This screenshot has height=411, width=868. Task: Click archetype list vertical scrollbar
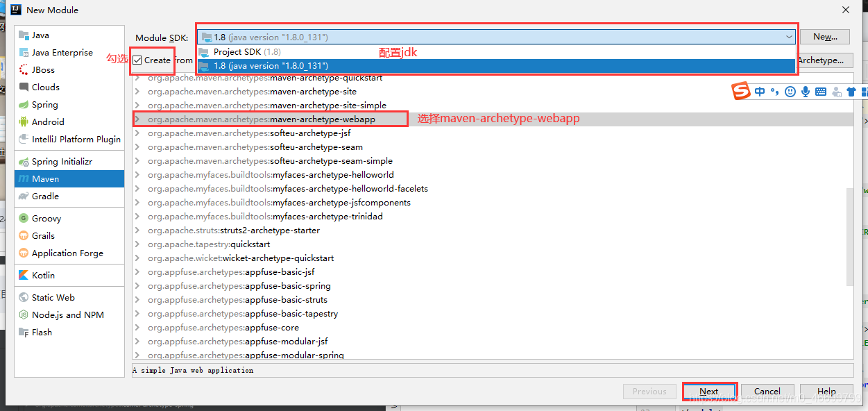(x=850, y=236)
